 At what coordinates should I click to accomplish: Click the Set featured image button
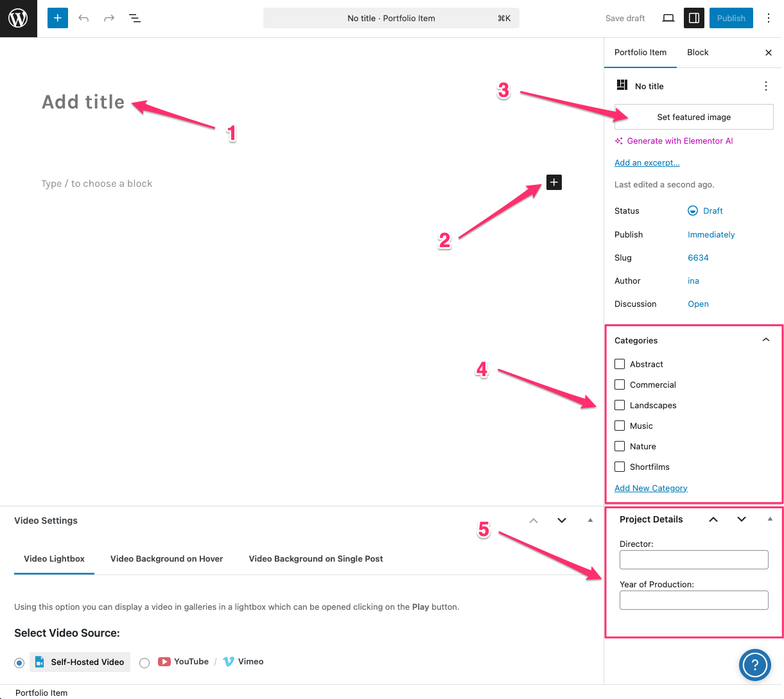[x=693, y=117]
